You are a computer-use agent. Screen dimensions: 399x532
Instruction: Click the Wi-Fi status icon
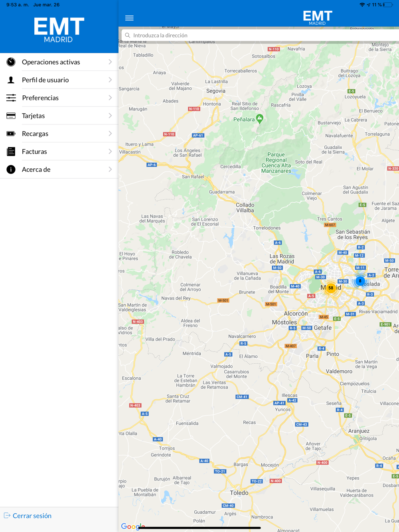pyautogui.click(x=362, y=5)
